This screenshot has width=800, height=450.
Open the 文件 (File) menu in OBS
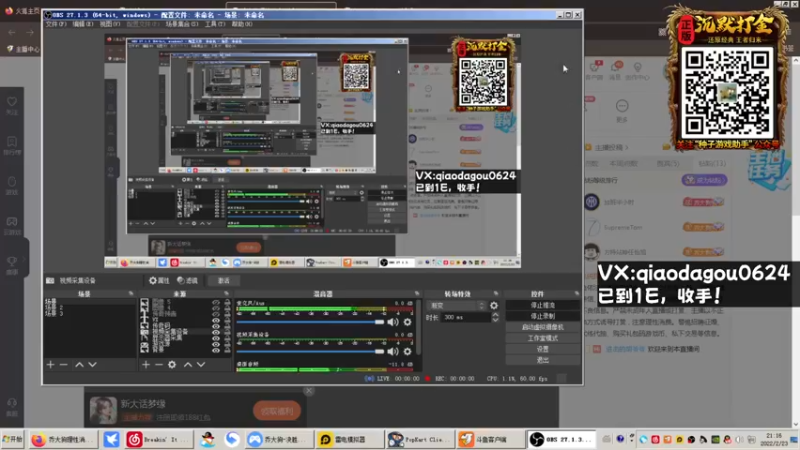click(56, 24)
